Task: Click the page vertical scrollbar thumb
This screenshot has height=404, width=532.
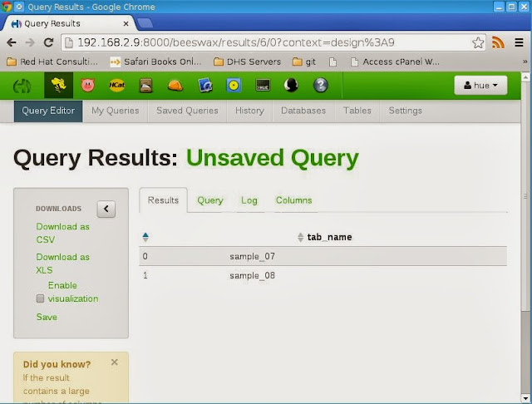Action: click(525, 196)
